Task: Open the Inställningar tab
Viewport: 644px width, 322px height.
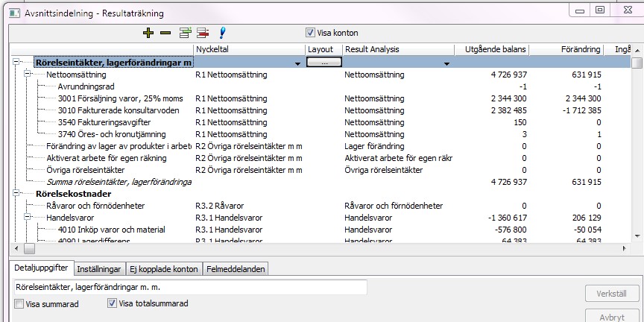Action: pyautogui.click(x=99, y=269)
